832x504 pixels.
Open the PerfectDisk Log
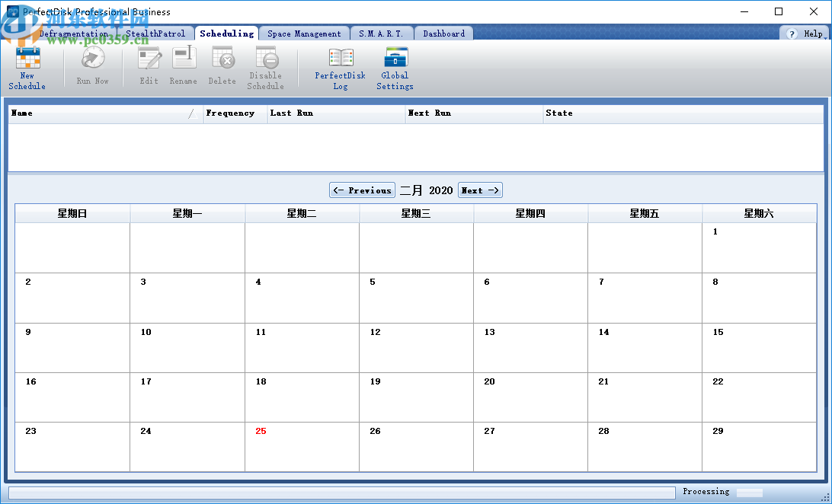(x=340, y=69)
